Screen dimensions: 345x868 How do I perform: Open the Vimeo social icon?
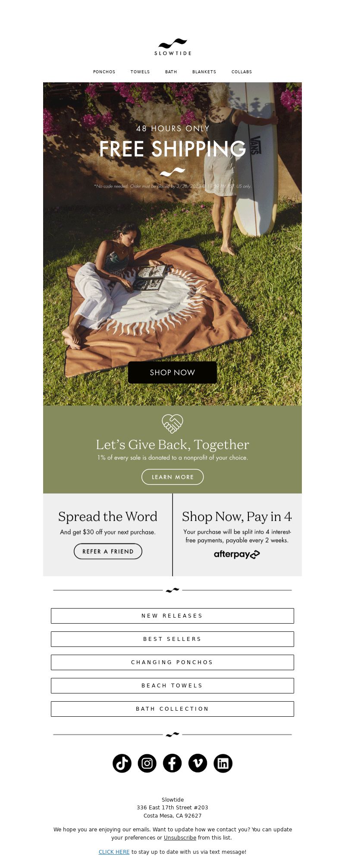(198, 763)
